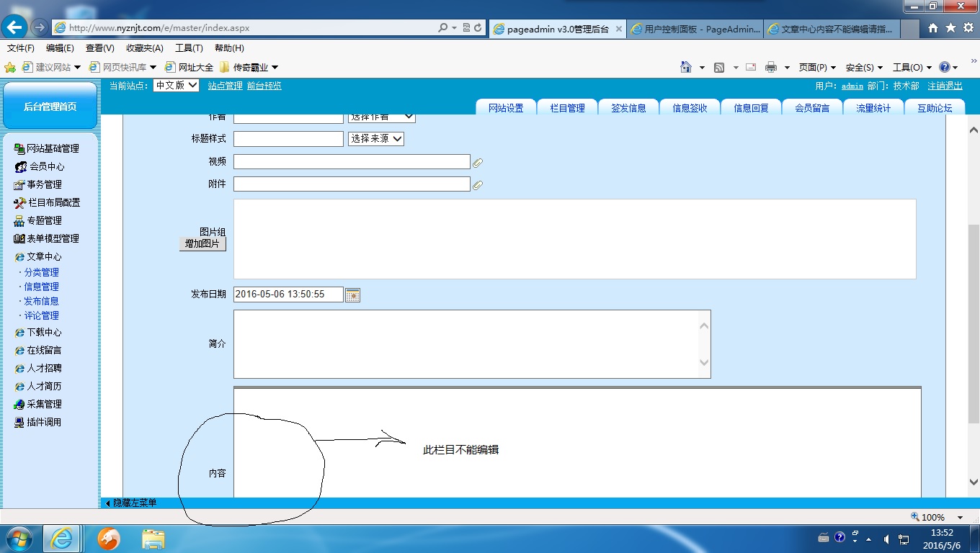Click the 注销退出 link

tap(945, 86)
